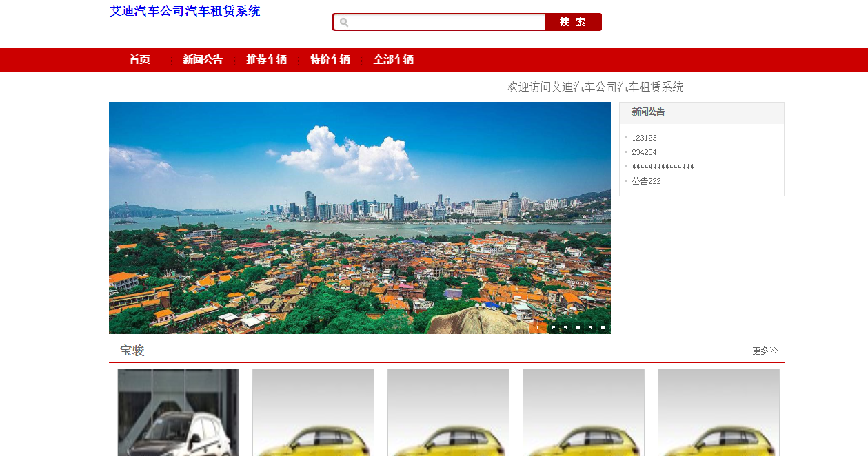Click the 更多>> link beside 宝骏
This screenshot has height=456, width=868.
pos(765,351)
